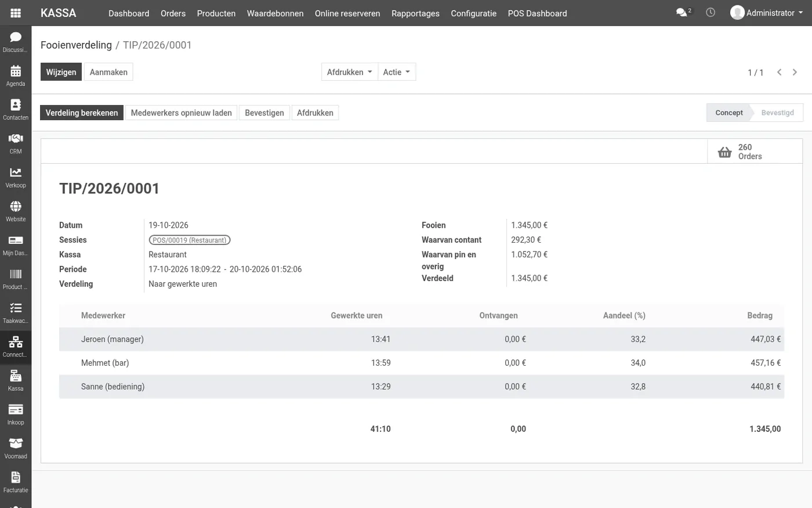Image resolution: width=812 pixels, height=508 pixels.
Task: Open POS Dashboard menu
Action: click(537, 13)
